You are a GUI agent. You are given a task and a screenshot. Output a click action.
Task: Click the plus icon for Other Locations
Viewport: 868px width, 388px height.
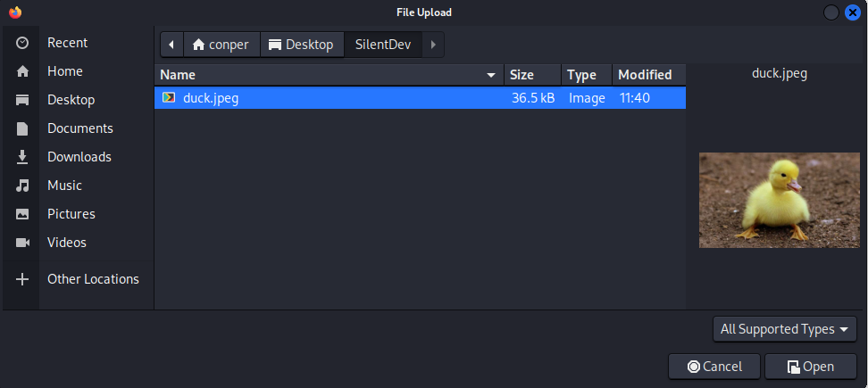tap(23, 279)
